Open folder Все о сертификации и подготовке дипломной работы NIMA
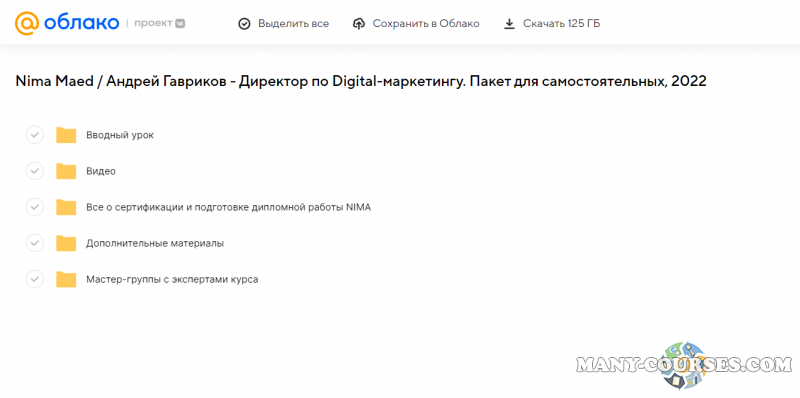Viewport: 800px width, 398px height. pyautogui.click(x=229, y=208)
